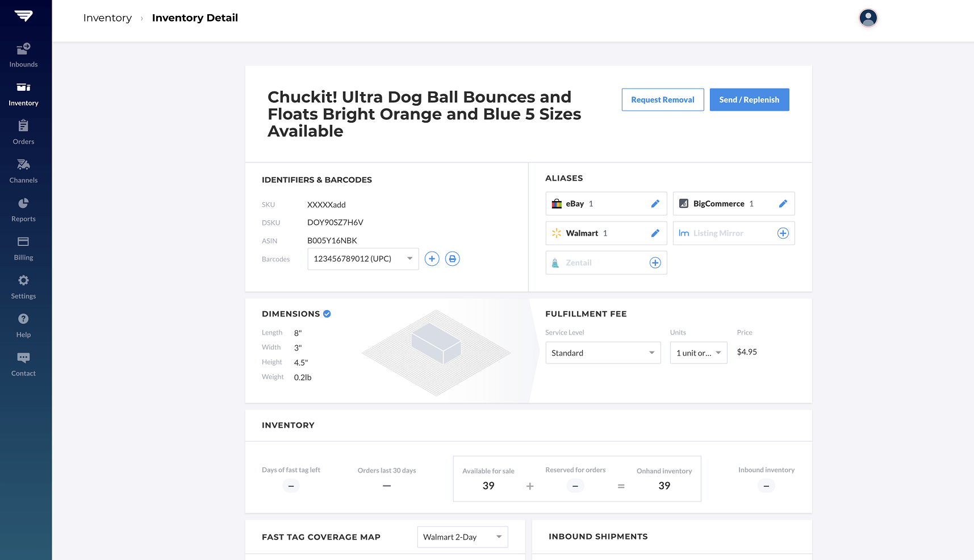Screen dimensions: 974x560
Task: Go to Inventory in the sidebar
Action: click(x=23, y=94)
